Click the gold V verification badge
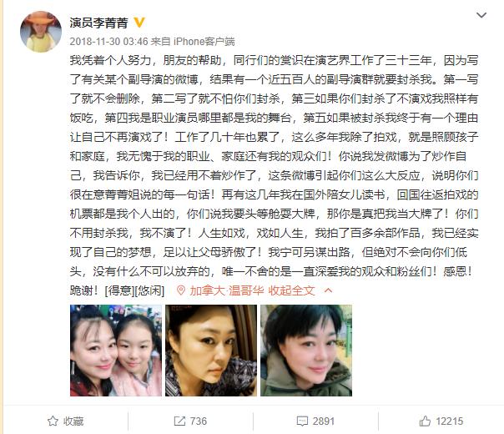Viewport: 504px width, 434px height. pyautogui.click(x=139, y=23)
